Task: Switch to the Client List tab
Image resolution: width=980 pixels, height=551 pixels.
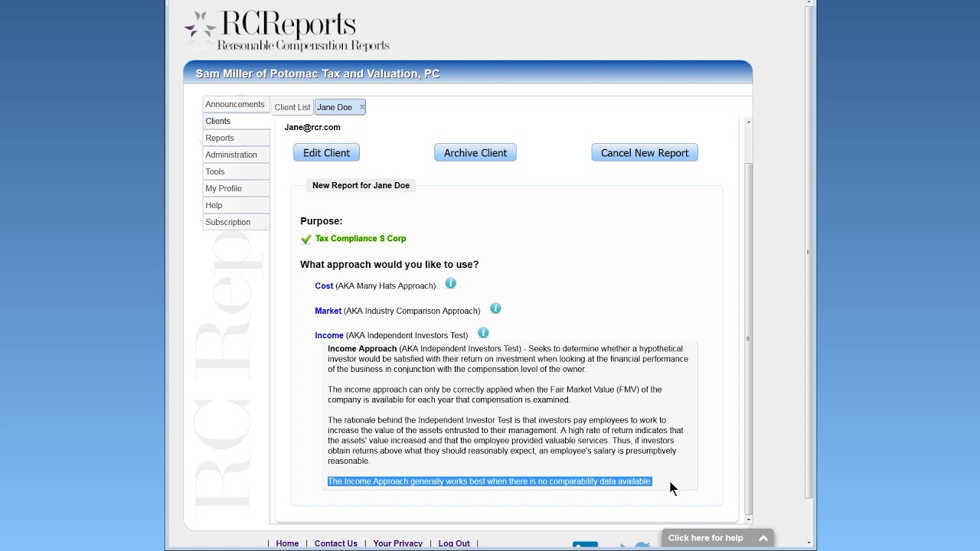Action: [x=292, y=107]
